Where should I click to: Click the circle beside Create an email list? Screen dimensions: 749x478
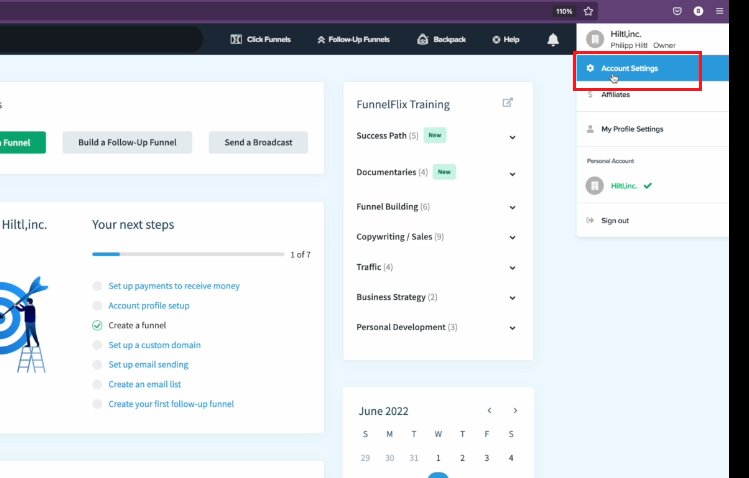tap(97, 384)
